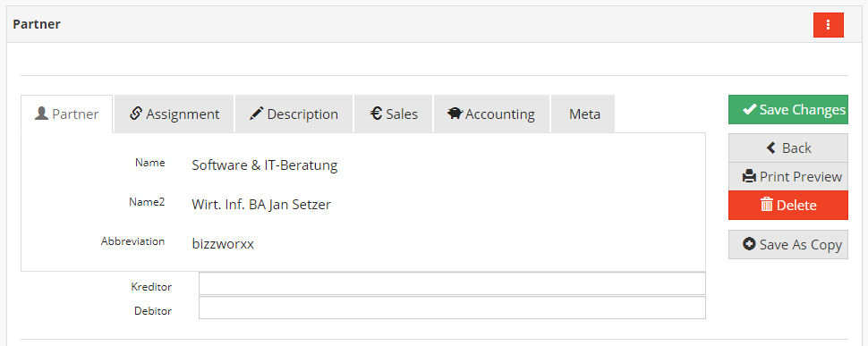
Task: Click the person icon on Partner tab
Action: tap(41, 114)
